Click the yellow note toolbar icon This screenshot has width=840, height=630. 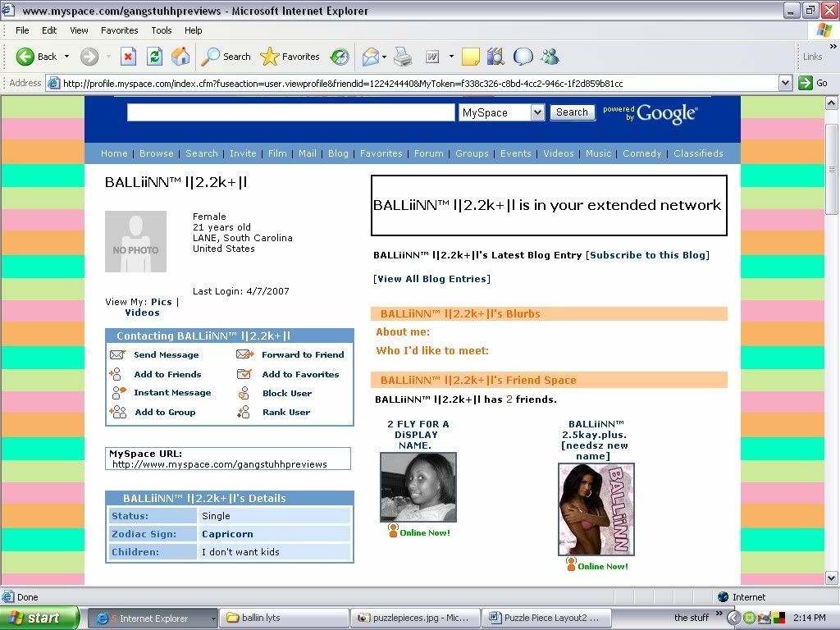(470, 57)
